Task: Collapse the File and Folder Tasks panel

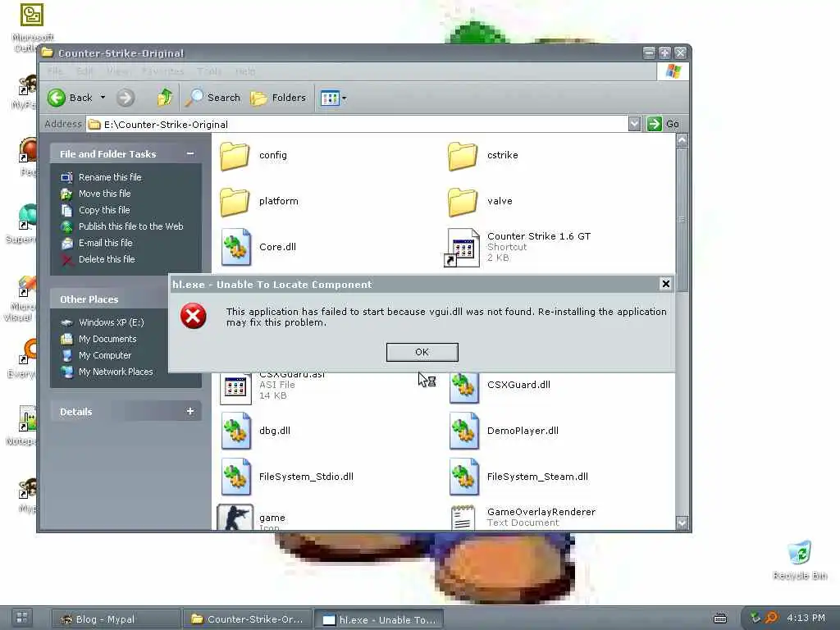Action: [190, 153]
